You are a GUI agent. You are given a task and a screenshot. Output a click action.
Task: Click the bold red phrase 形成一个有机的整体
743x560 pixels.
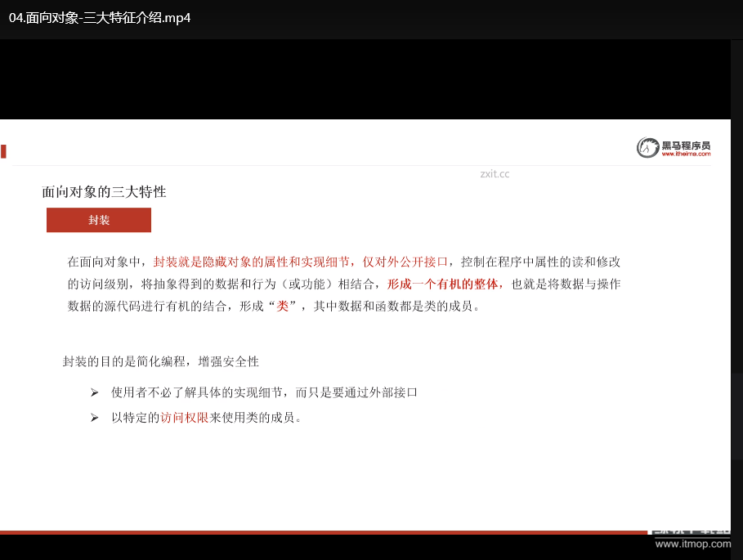point(442,284)
